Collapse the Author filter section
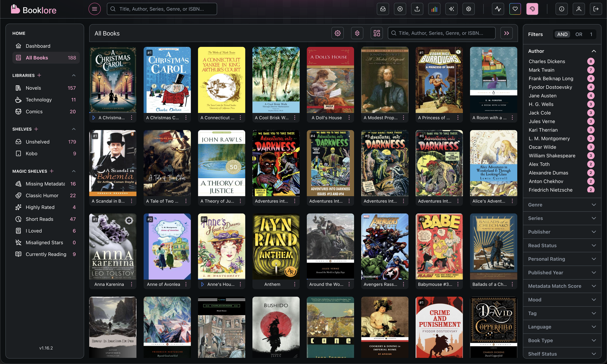The image size is (607, 364). [594, 51]
